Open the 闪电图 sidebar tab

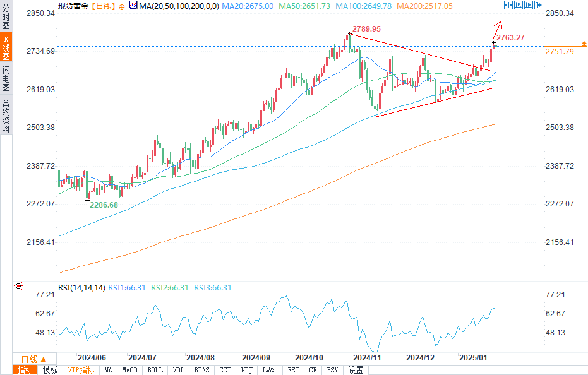click(x=6, y=79)
